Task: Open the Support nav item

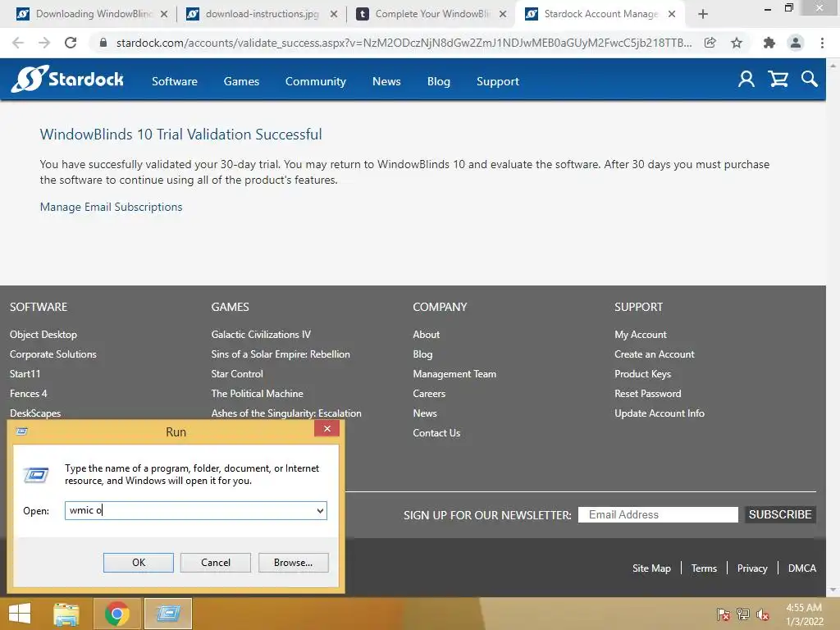Action: tap(498, 81)
